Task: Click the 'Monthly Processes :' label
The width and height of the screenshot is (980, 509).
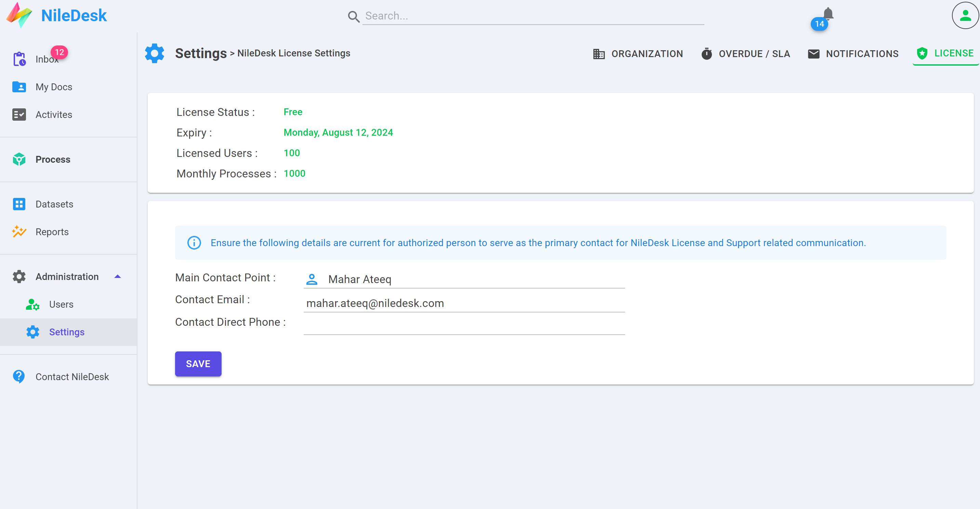Action: 226,173
